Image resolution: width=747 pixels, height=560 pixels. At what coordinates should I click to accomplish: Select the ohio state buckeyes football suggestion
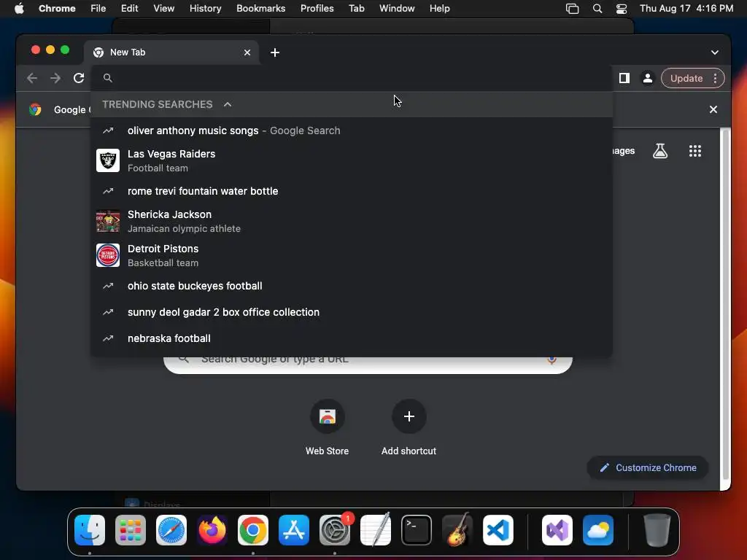pyautogui.click(x=352, y=286)
